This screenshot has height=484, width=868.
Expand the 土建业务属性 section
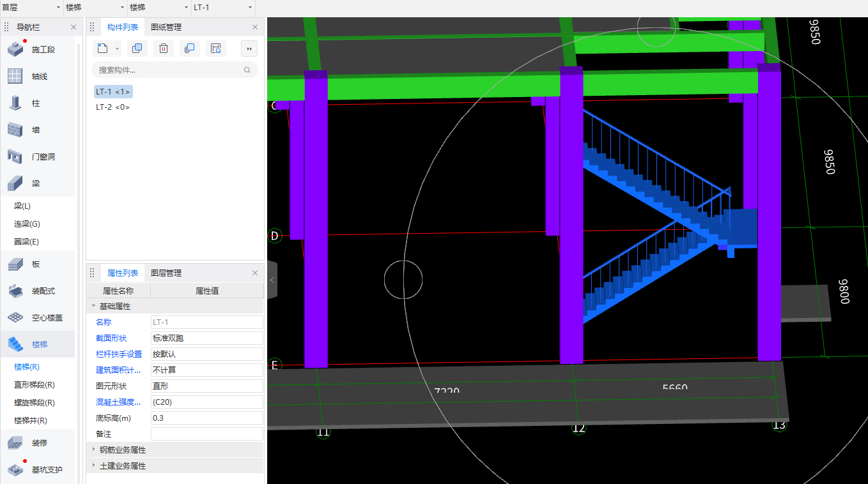94,465
